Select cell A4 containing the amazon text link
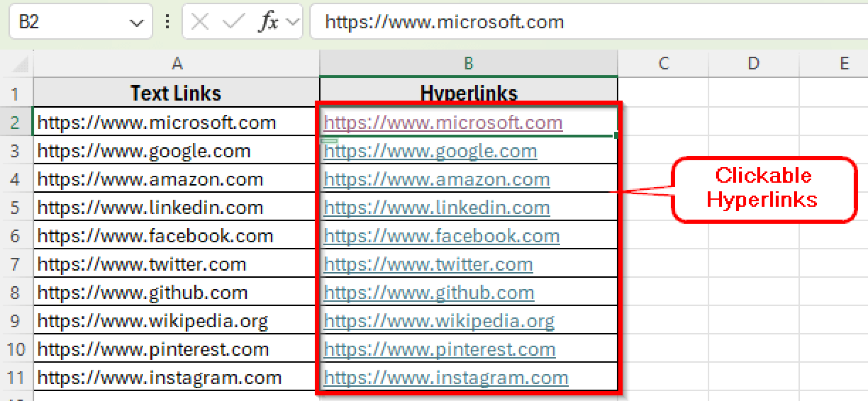This screenshot has height=401, width=868. click(174, 179)
